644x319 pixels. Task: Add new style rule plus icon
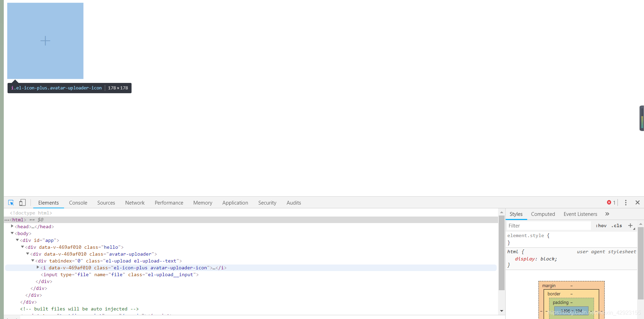(630, 225)
